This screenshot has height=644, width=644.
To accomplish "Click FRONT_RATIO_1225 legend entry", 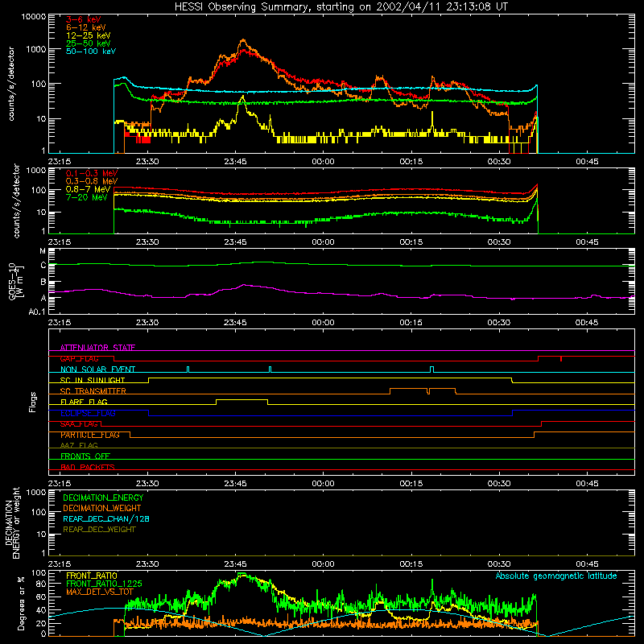I will (x=104, y=584).
